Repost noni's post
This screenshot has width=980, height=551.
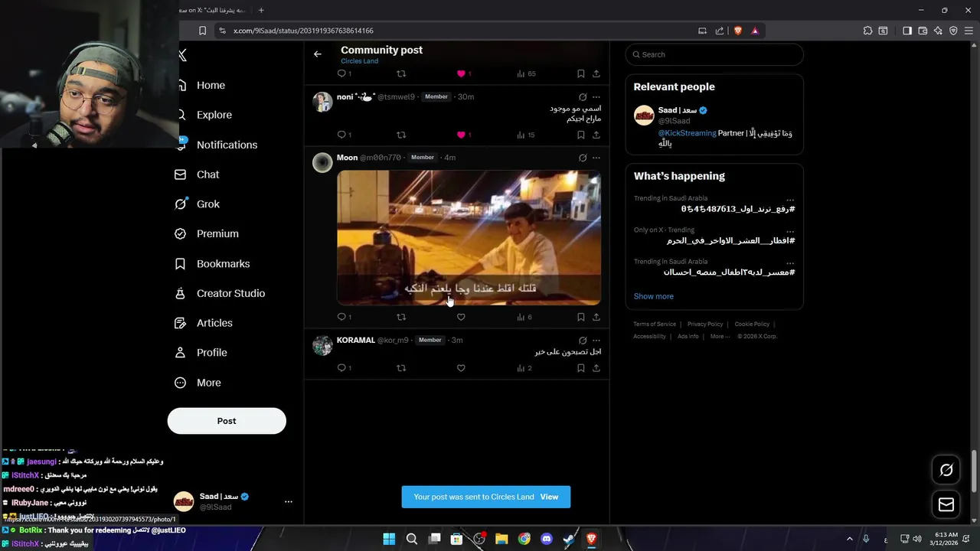(400, 135)
